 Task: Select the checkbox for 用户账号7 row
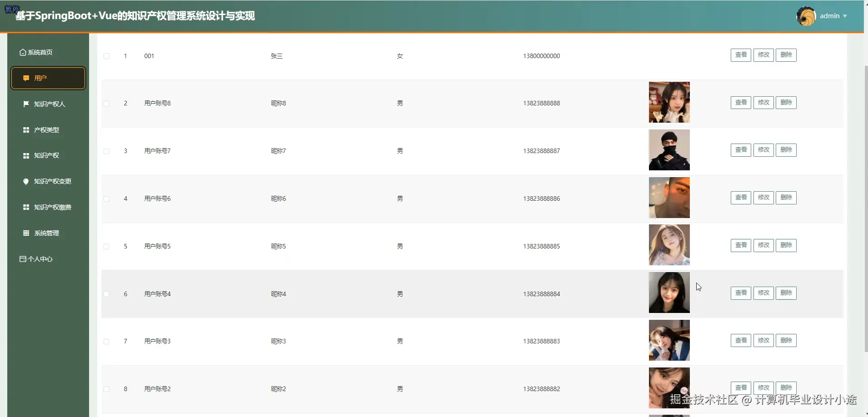106,151
